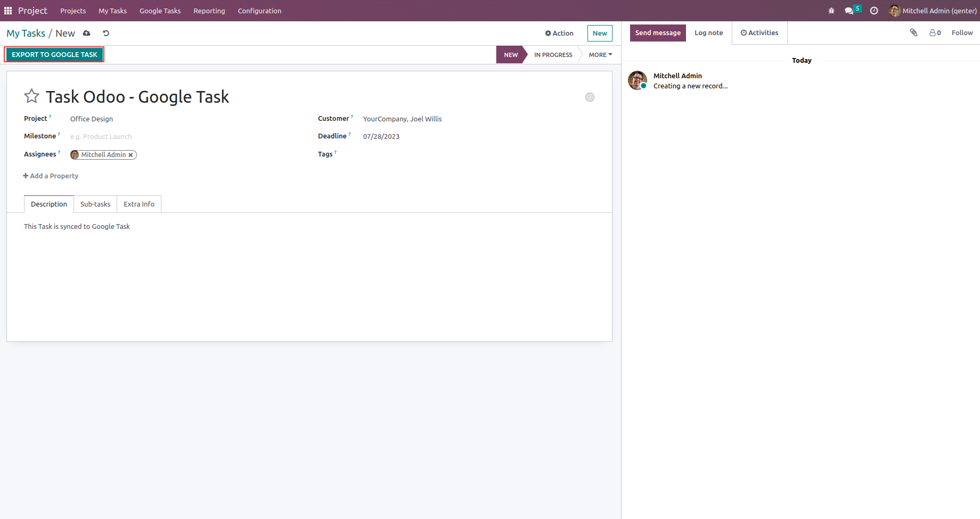
Task: Click Export to Google Task button
Action: [54, 55]
